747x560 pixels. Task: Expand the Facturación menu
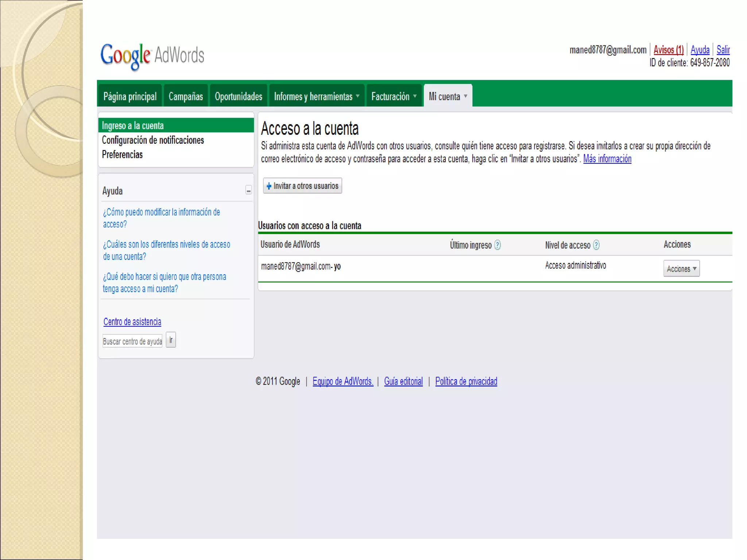[x=394, y=96]
